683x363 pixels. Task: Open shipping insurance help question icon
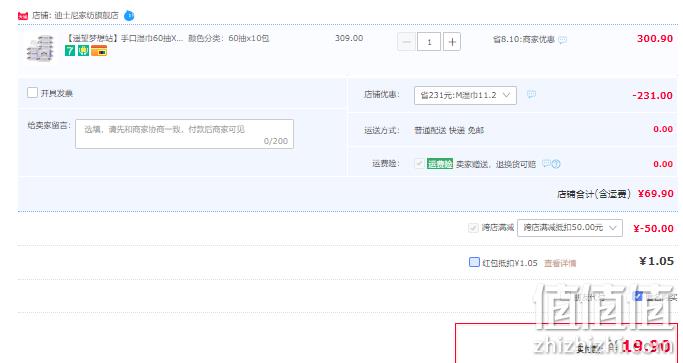coord(556,164)
